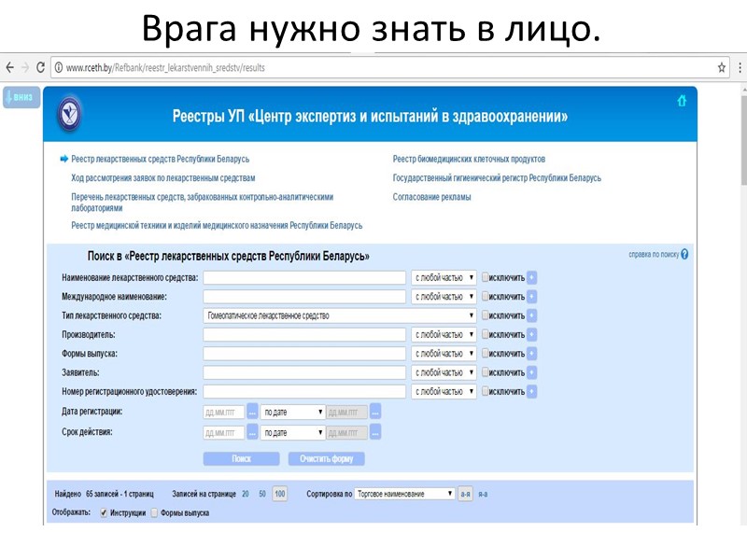Open match mode dropdown for Производитель
The height and width of the screenshot is (560, 747).
click(444, 335)
